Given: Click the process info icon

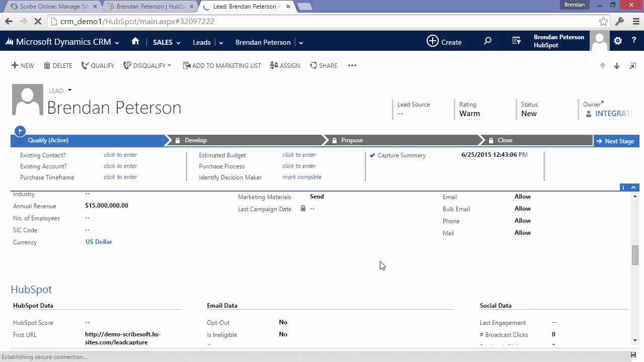Looking at the screenshot, I should tap(623, 188).
